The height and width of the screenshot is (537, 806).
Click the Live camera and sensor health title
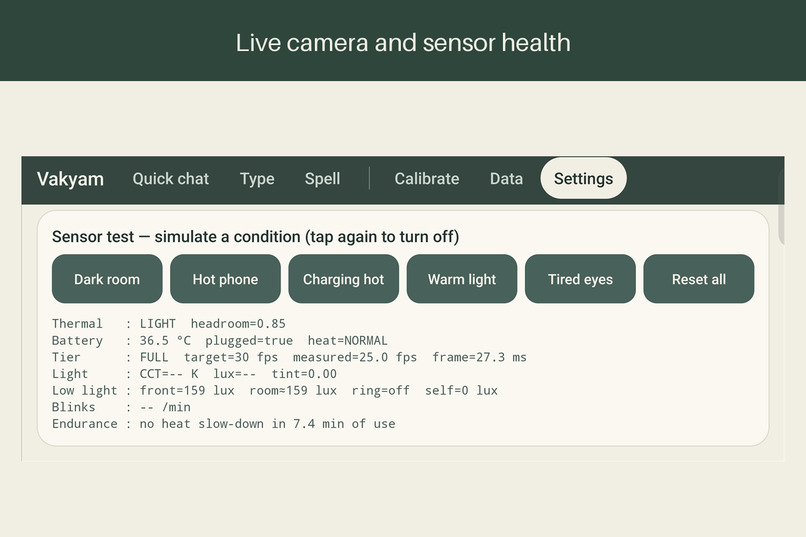(x=403, y=43)
